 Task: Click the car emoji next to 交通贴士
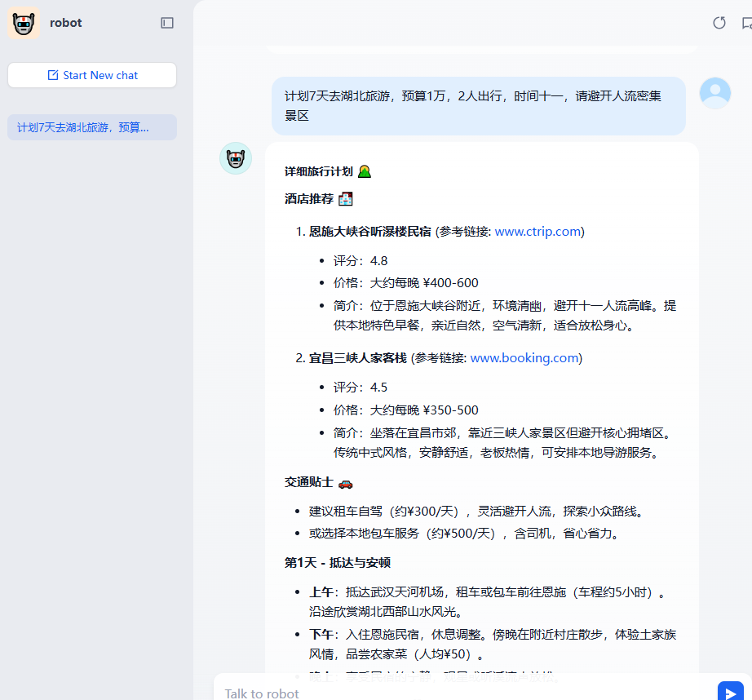[x=345, y=482]
